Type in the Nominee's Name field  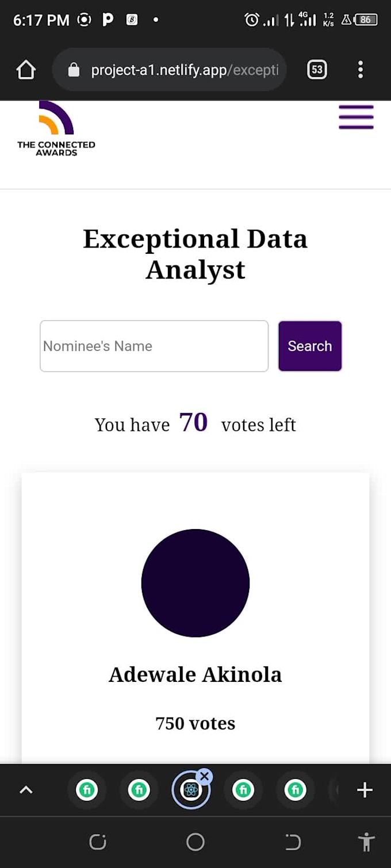point(154,346)
